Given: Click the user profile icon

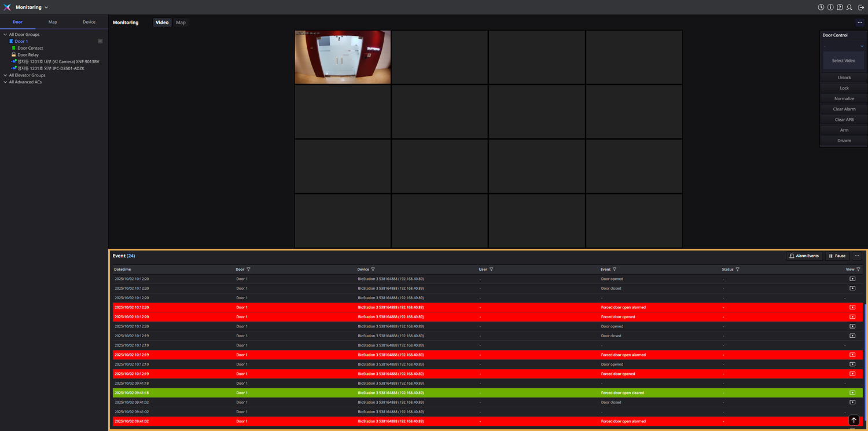Looking at the screenshot, I should point(849,8).
